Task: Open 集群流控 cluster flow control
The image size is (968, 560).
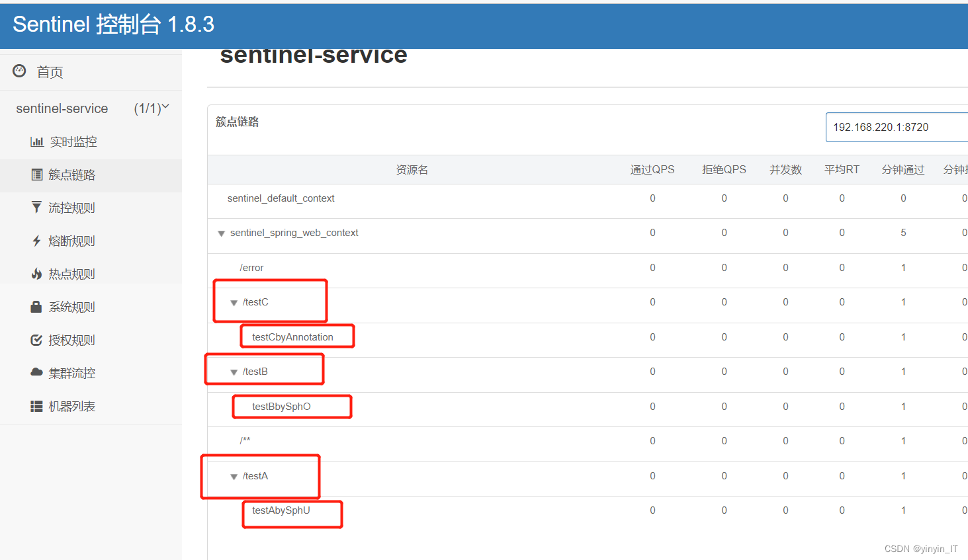Action: pos(72,373)
